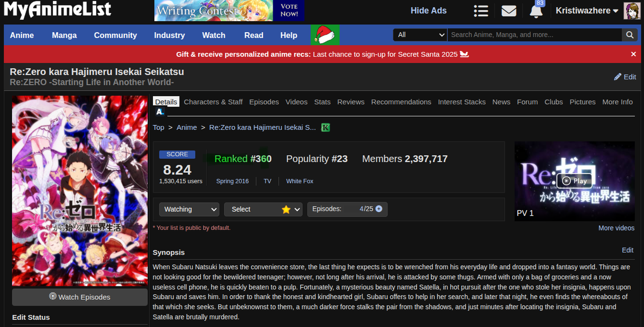Open the Kristiwazhere account dropdown
The width and height of the screenshot is (644, 327).
[x=587, y=11]
